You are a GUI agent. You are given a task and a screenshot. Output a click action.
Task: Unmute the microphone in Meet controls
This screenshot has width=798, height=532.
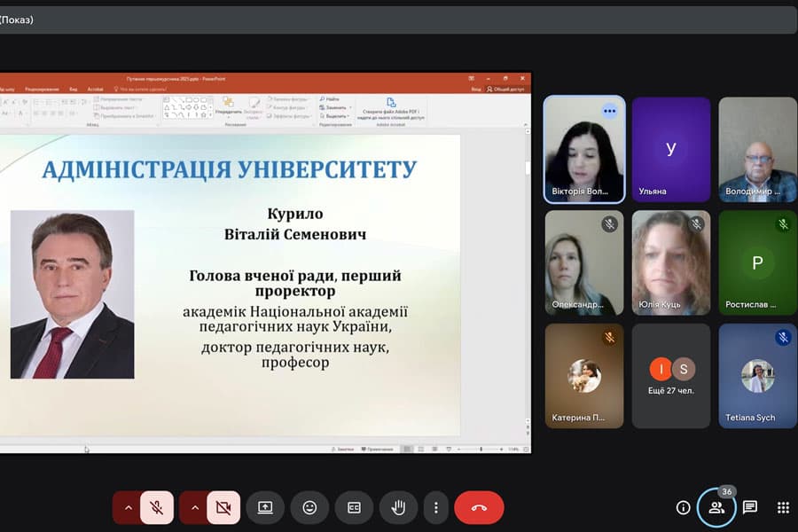tap(156, 507)
